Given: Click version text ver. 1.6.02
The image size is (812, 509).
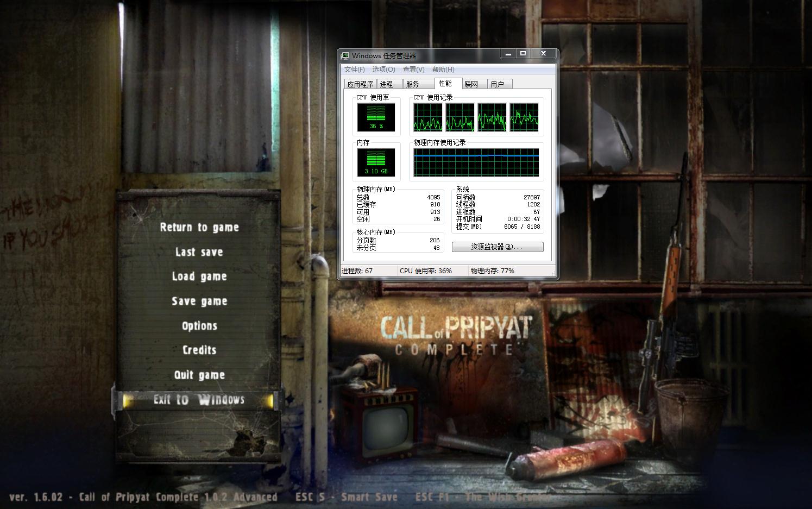Looking at the screenshot, I should click(x=36, y=497).
